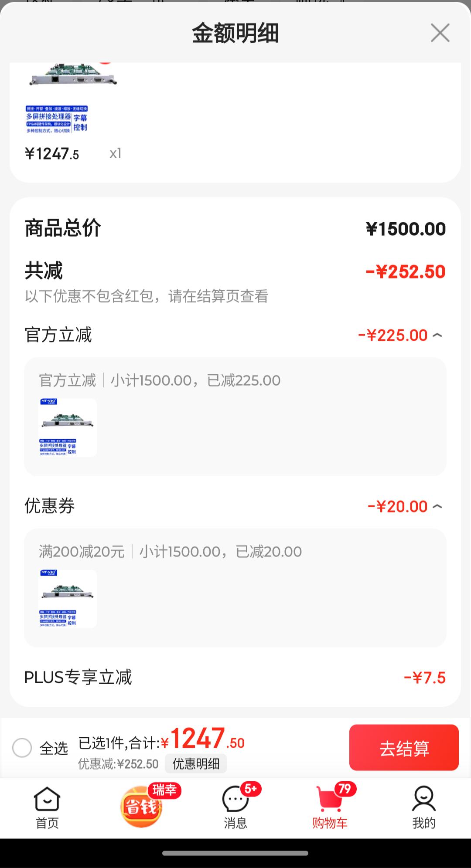Screen dimensions: 471x868
Task: Tap the 79 badge on cart
Action: pos(345,789)
